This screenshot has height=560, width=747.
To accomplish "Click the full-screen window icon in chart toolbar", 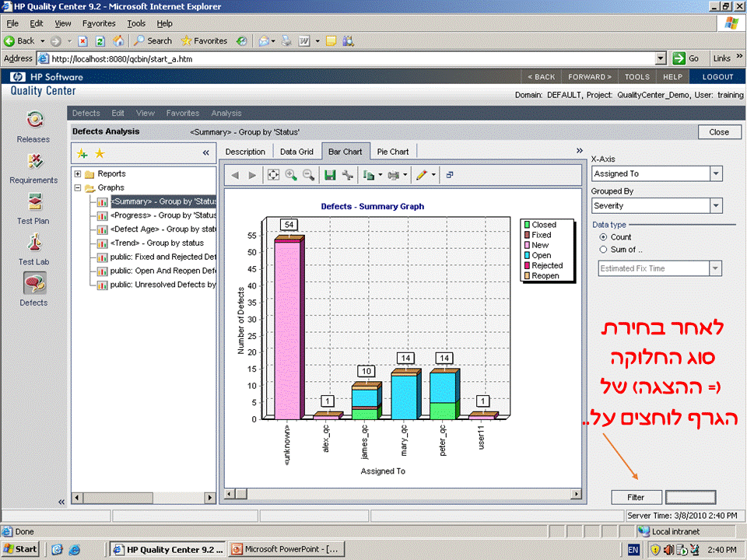I will click(x=449, y=175).
